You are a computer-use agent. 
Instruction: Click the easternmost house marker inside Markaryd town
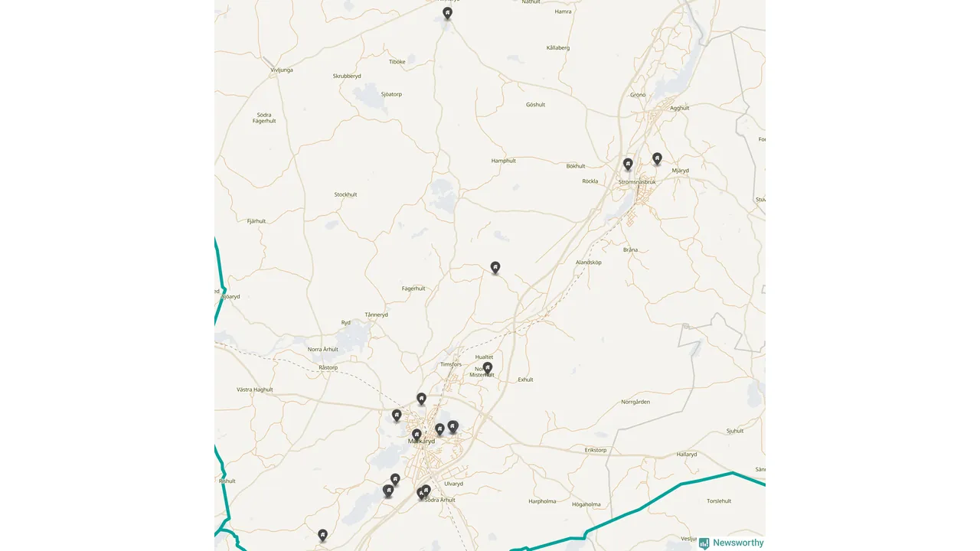pos(452,427)
